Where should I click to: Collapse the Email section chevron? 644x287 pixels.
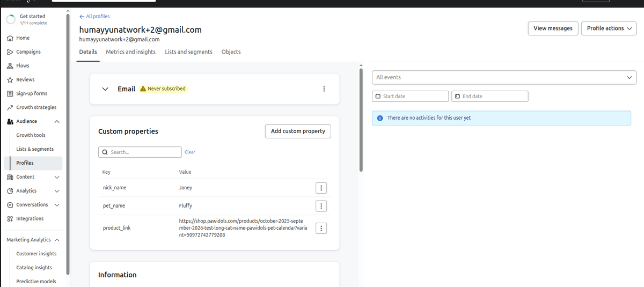[106, 89]
